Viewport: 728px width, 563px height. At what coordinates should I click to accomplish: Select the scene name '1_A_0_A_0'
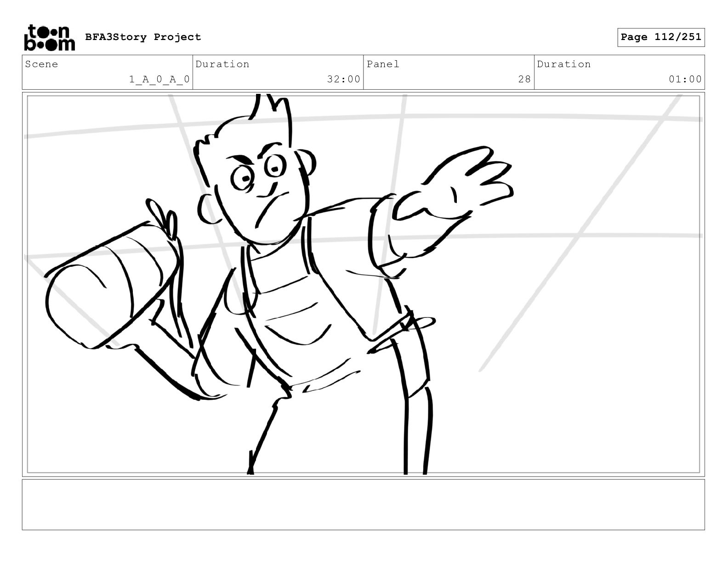point(159,79)
